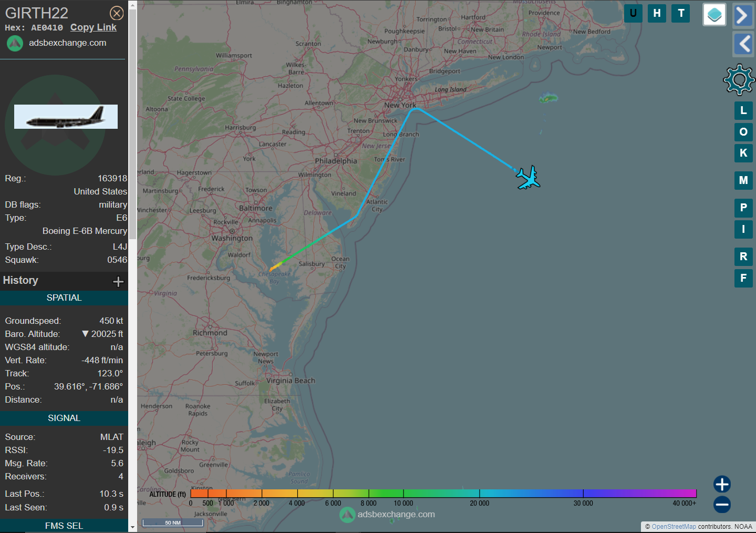Open settings gear icon
This screenshot has height=533, width=756.
pos(739,80)
